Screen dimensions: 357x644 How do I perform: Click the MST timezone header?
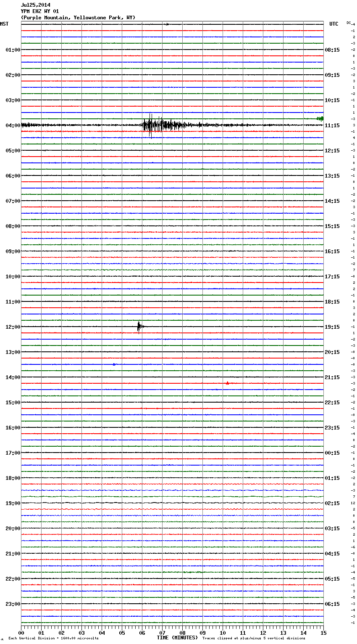[x=4, y=24]
